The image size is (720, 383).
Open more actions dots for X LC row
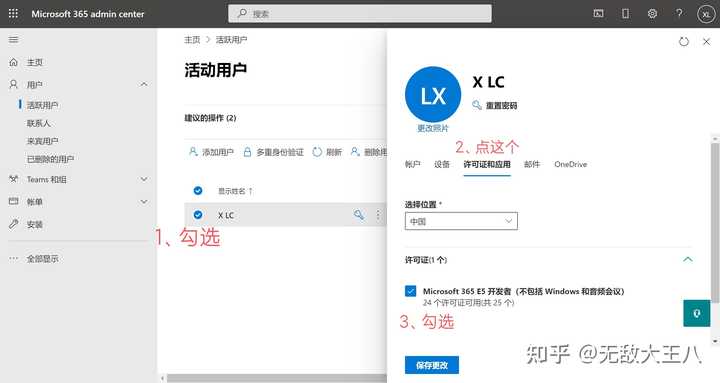click(x=378, y=214)
